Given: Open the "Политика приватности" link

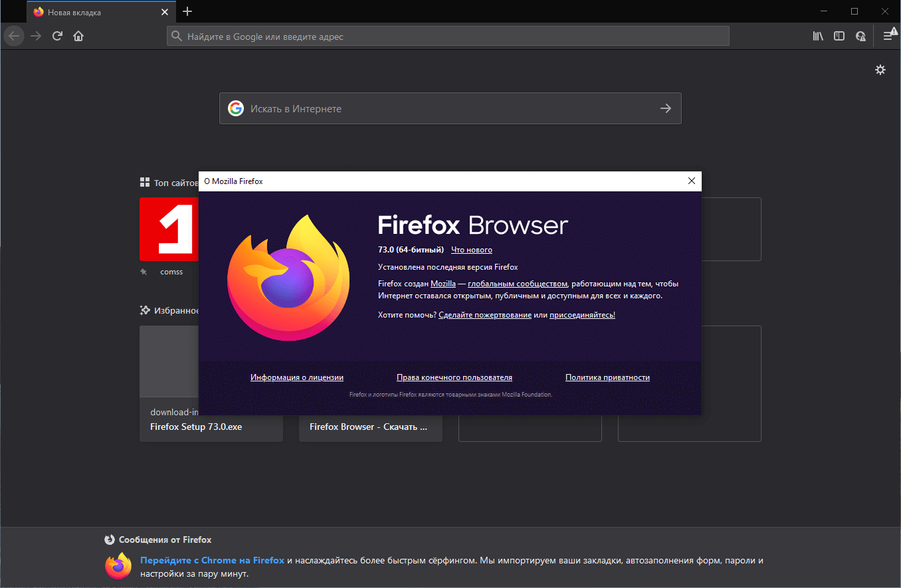Looking at the screenshot, I should pos(607,377).
